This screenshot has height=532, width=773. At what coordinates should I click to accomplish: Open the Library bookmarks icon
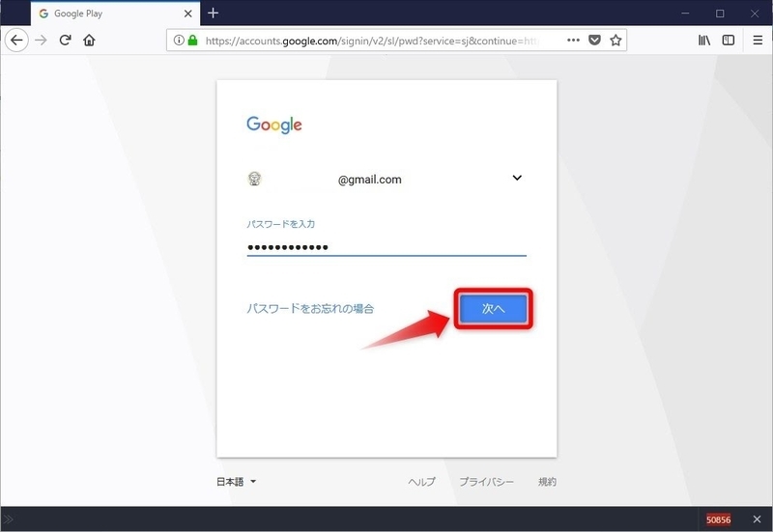704,41
